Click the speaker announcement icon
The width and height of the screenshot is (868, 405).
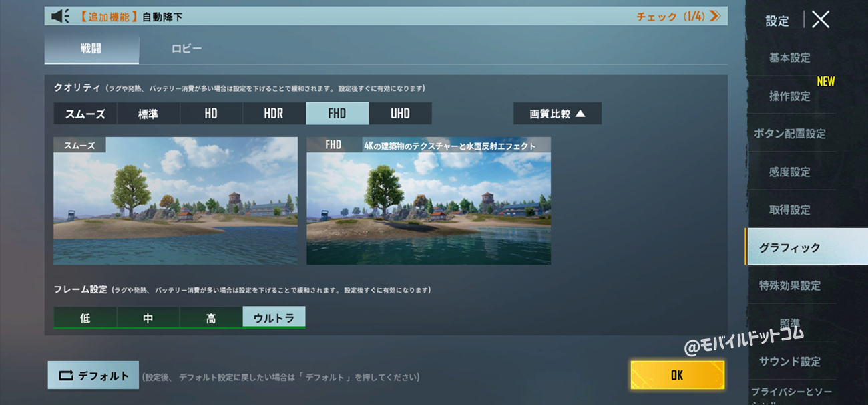point(61,16)
